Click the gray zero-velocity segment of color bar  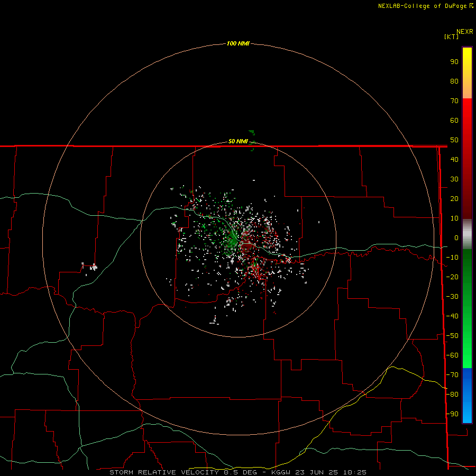pyautogui.click(x=467, y=234)
